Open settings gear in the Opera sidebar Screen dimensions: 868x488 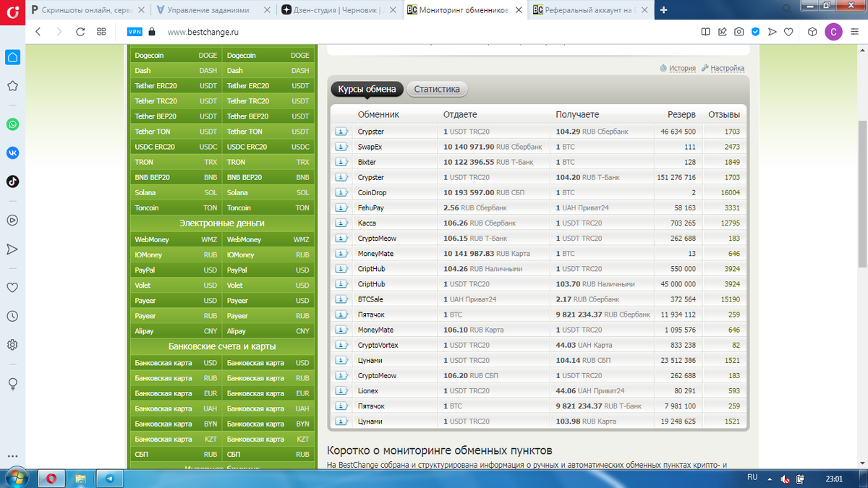click(x=12, y=345)
